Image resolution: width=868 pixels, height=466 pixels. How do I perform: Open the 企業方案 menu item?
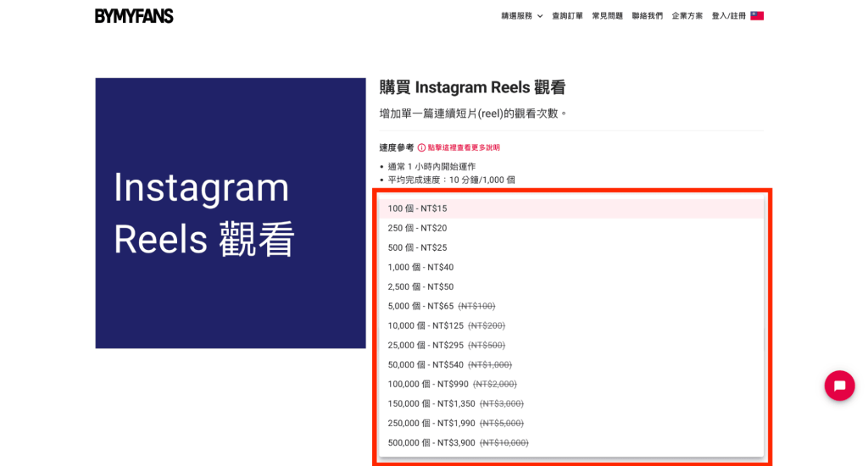click(687, 16)
